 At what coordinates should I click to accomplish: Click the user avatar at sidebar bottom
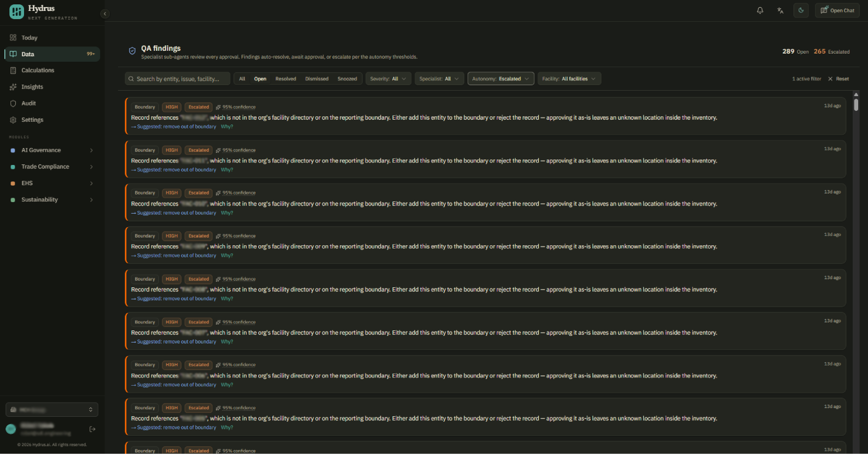pyautogui.click(x=11, y=429)
